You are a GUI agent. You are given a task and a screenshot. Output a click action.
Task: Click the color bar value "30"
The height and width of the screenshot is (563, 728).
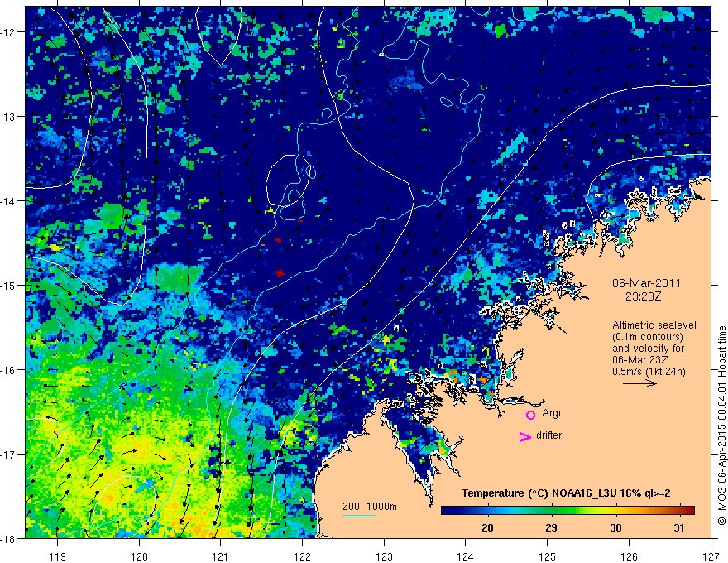[615, 528]
